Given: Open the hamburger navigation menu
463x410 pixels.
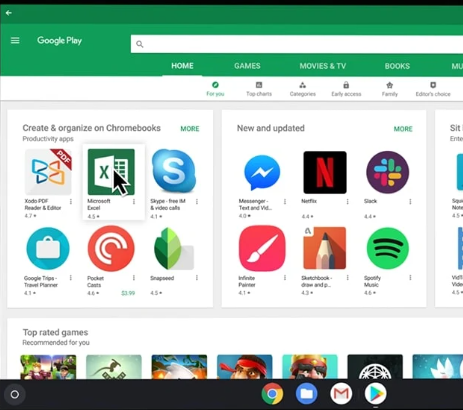Looking at the screenshot, I should point(15,41).
